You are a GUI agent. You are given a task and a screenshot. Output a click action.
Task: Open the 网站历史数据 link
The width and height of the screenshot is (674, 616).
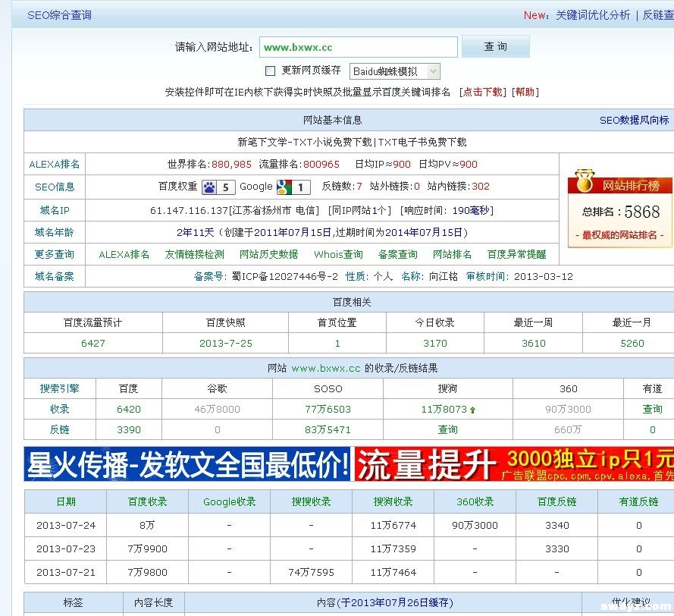(x=268, y=255)
